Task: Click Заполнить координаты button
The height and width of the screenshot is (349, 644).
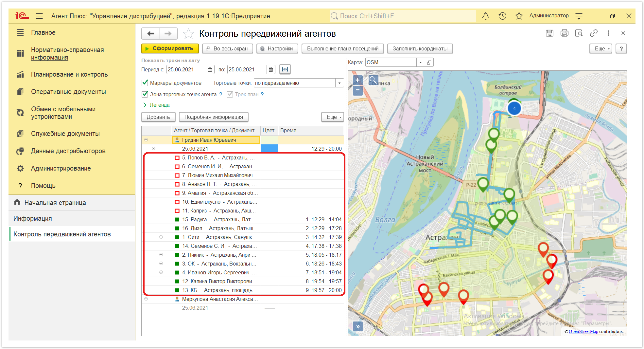Action: [420, 48]
